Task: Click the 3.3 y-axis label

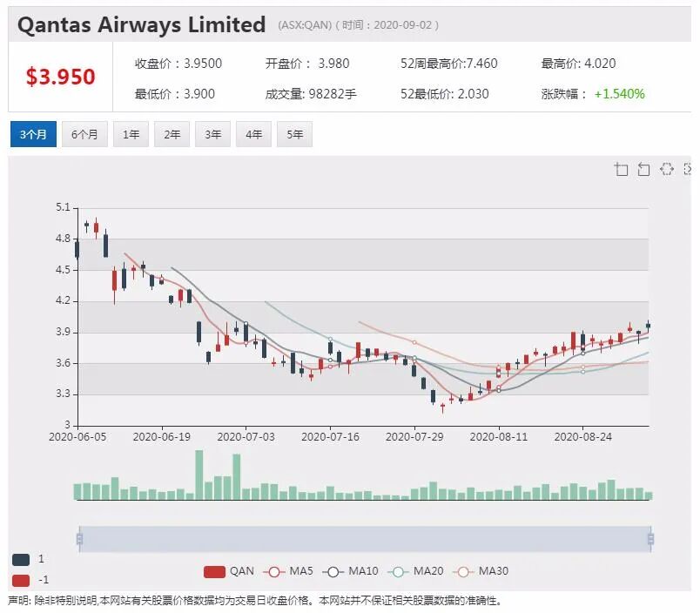Action: (x=63, y=394)
